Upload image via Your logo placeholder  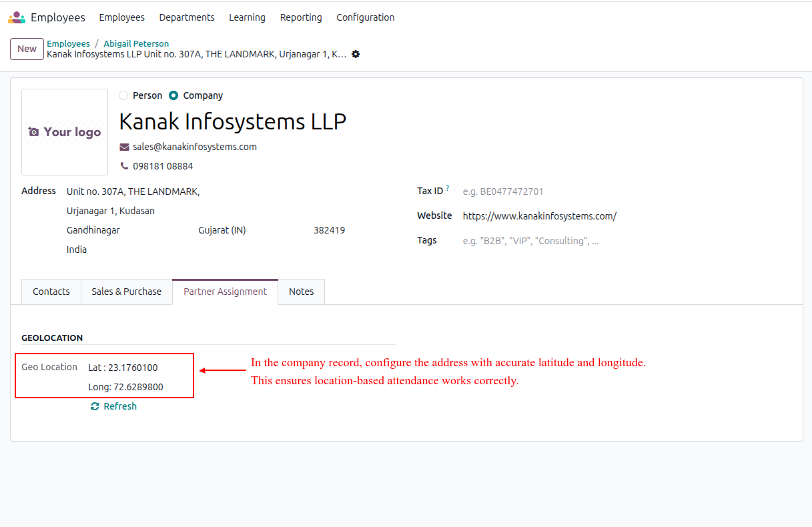coord(65,132)
